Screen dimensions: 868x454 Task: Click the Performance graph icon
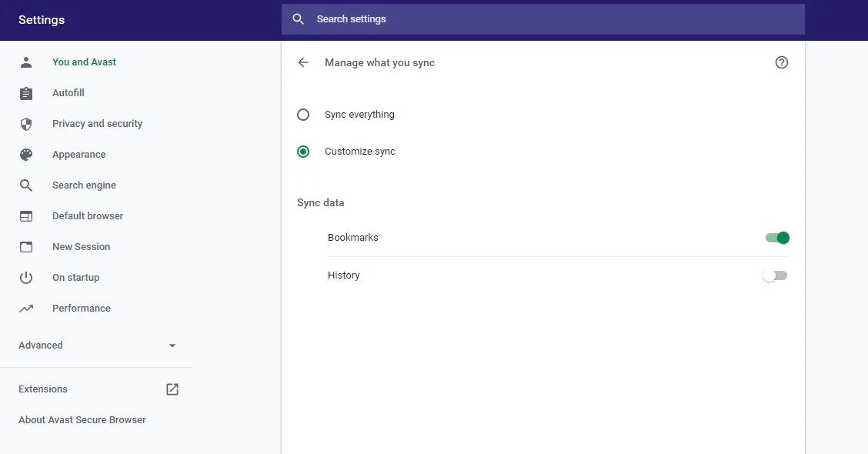click(x=26, y=308)
